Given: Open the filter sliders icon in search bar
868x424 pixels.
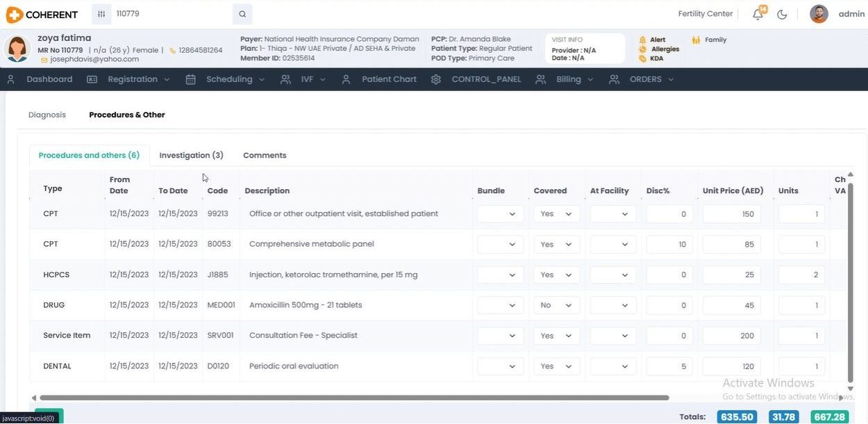Looking at the screenshot, I should tap(101, 14).
